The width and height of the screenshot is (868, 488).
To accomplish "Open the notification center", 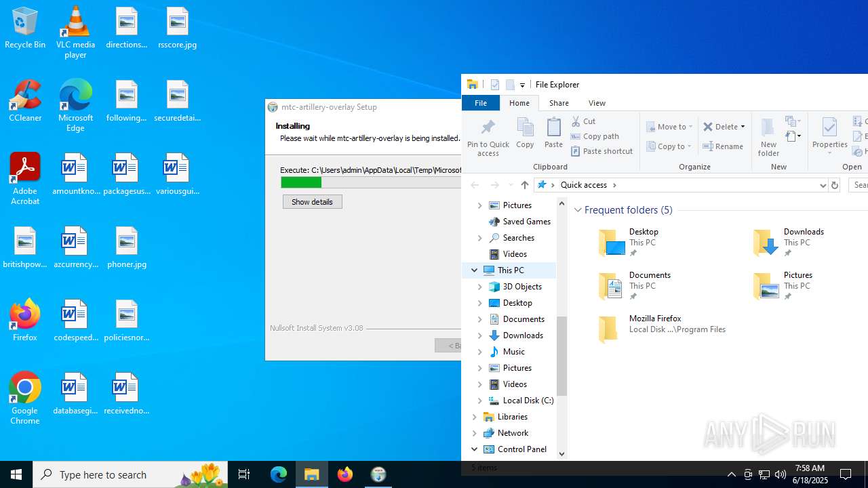I will pos(846,474).
